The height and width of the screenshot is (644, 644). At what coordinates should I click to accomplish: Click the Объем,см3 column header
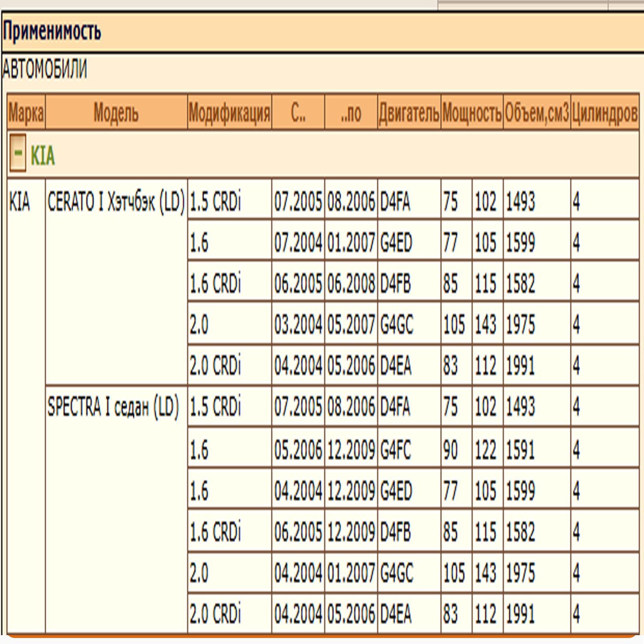[x=537, y=113]
